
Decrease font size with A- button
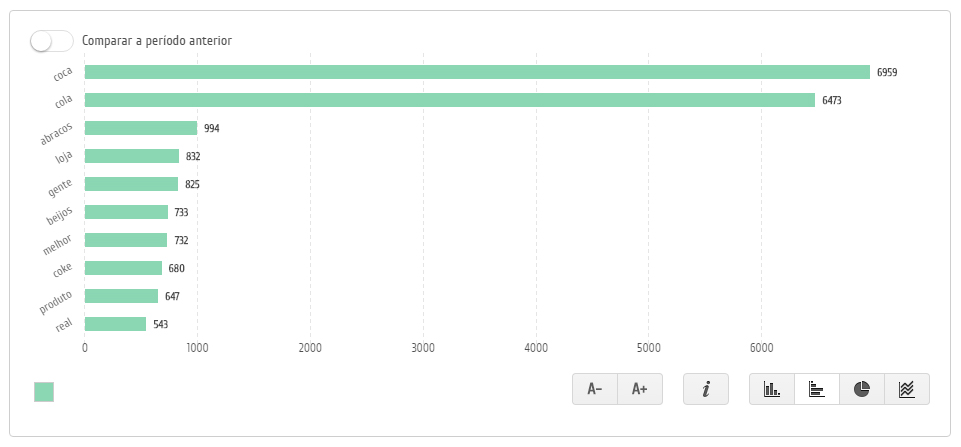coord(595,389)
